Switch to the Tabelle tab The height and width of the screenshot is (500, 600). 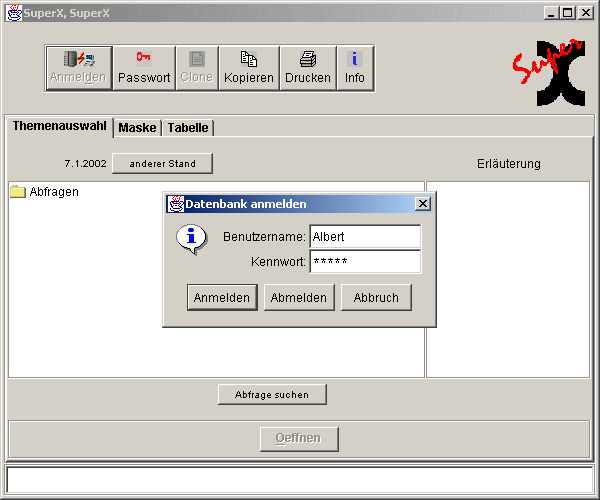188,128
